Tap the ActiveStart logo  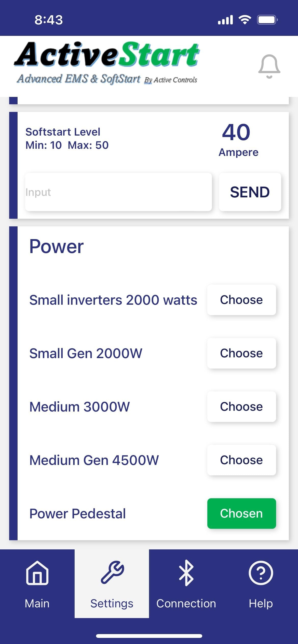coord(107,55)
